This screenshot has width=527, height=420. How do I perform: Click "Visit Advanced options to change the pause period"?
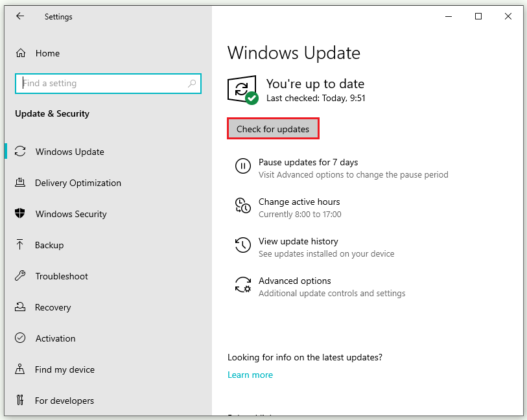(x=353, y=175)
